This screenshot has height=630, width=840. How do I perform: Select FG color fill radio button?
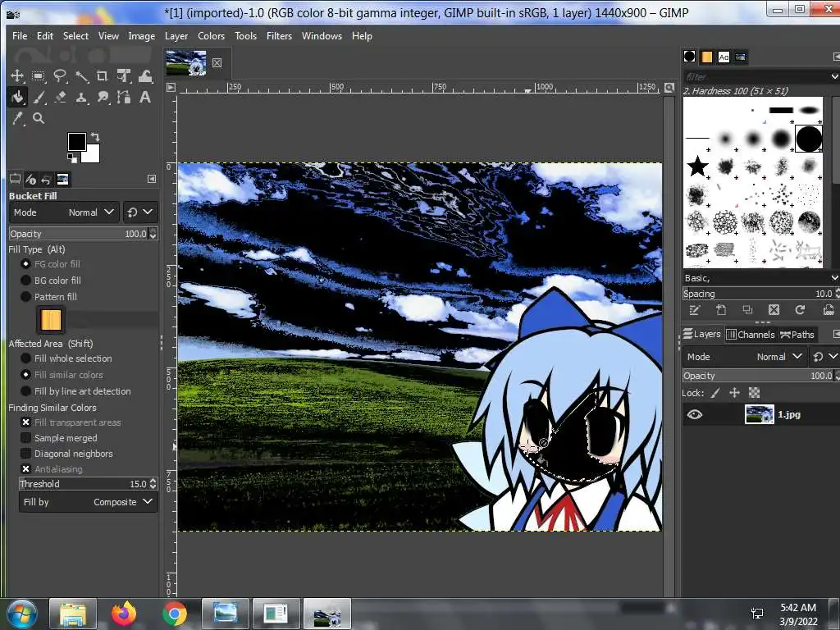point(25,264)
